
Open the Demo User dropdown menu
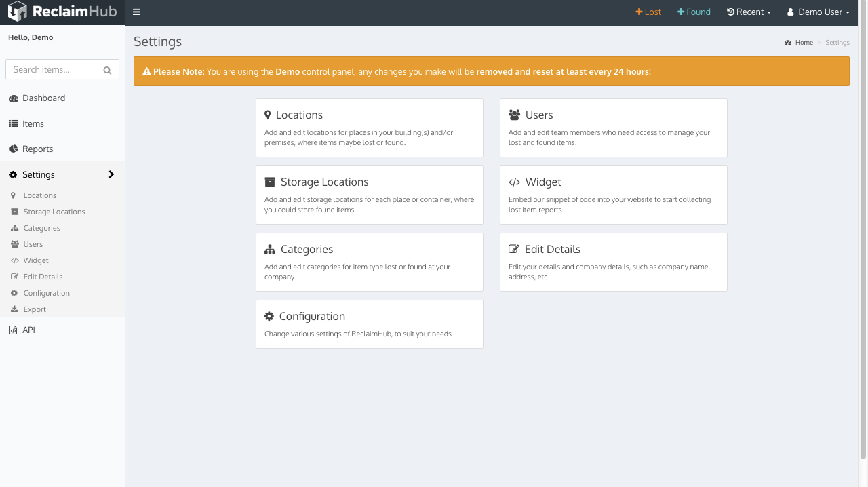[x=818, y=12]
